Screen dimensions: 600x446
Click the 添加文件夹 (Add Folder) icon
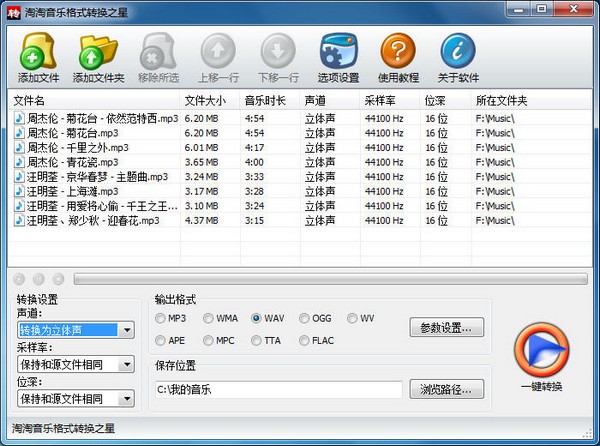(x=96, y=52)
